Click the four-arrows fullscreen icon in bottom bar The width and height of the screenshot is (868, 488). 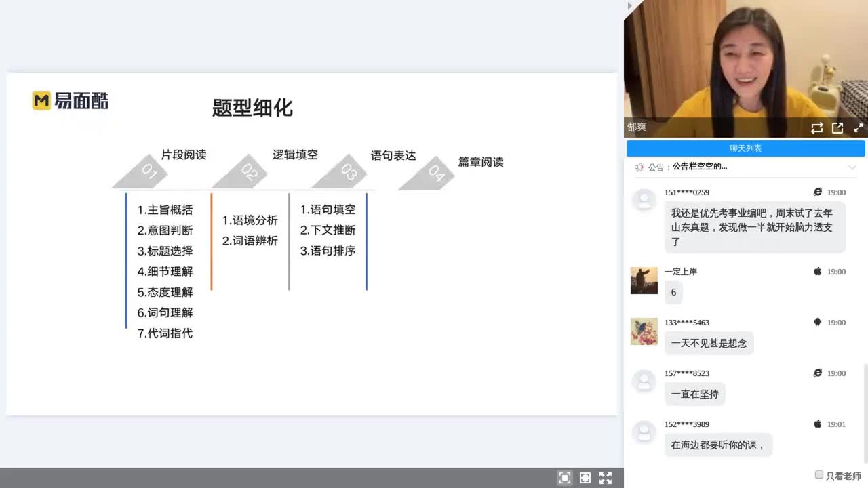[606, 478]
